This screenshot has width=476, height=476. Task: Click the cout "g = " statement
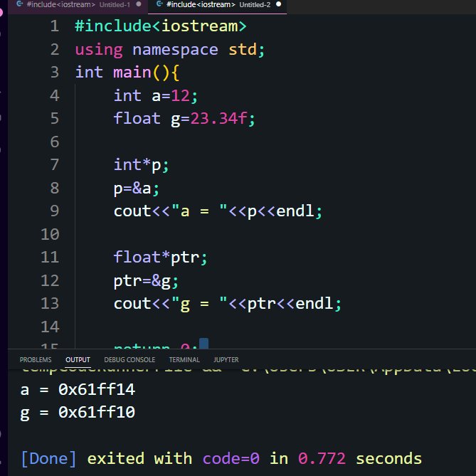[x=228, y=304]
